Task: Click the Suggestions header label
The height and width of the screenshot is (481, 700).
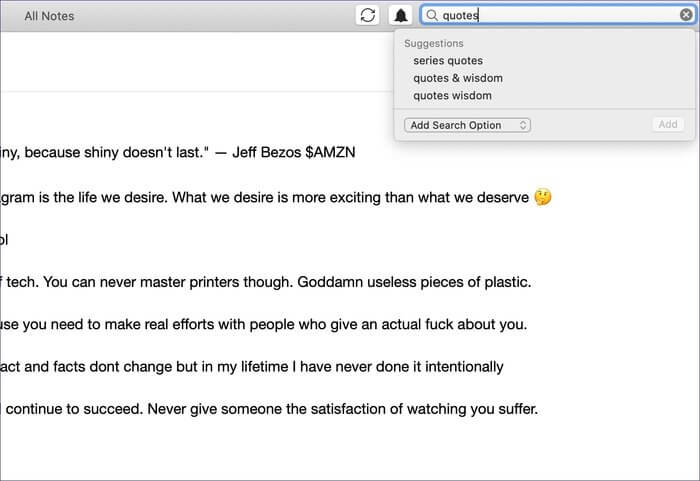Action: coord(433,43)
